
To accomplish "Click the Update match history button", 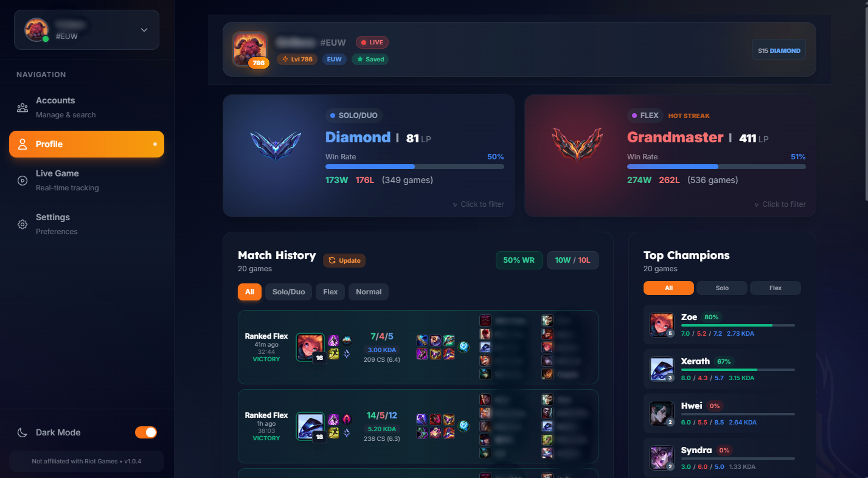I will (344, 260).
